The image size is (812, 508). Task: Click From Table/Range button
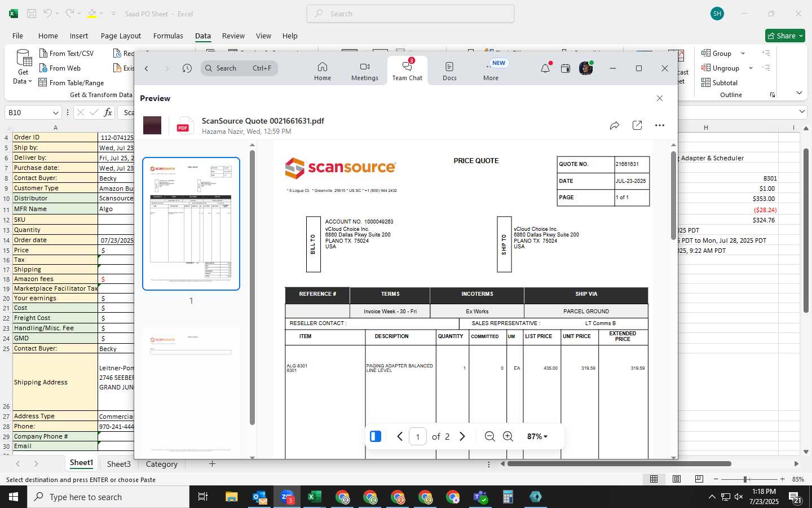coord(71,82)
